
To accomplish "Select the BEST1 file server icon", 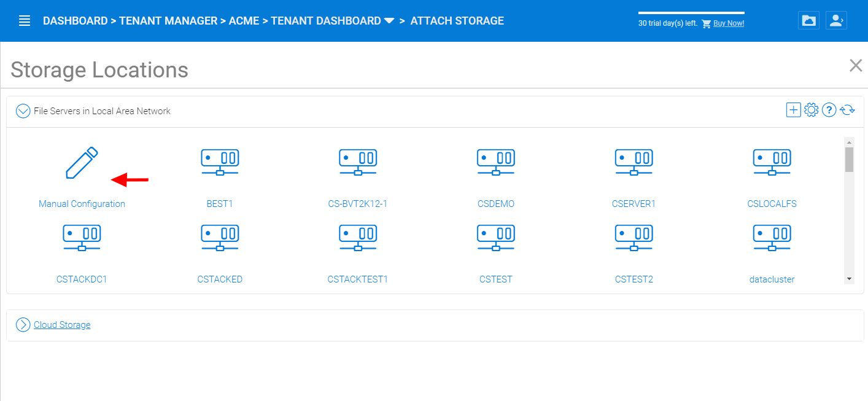I will [220, 162].
